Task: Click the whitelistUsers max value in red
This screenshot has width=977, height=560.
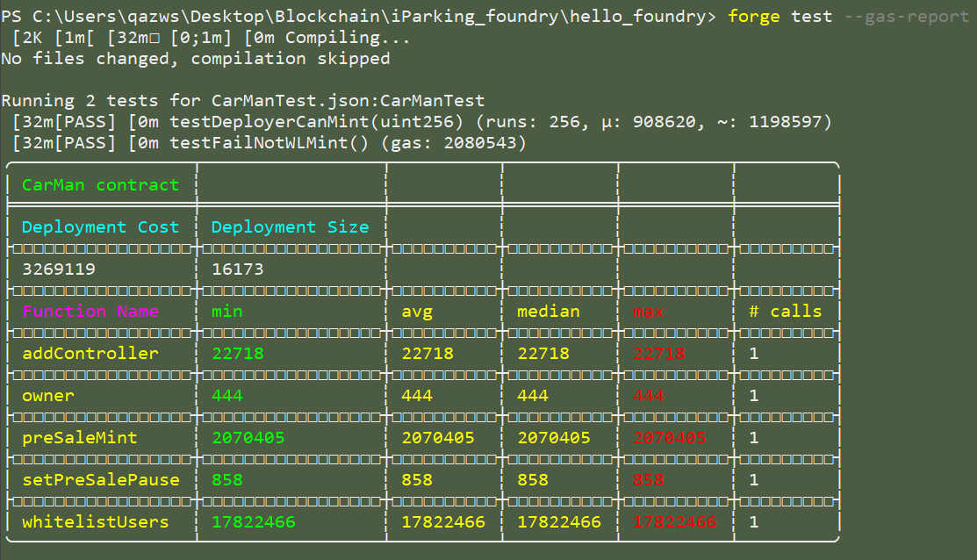Action: 675,521
